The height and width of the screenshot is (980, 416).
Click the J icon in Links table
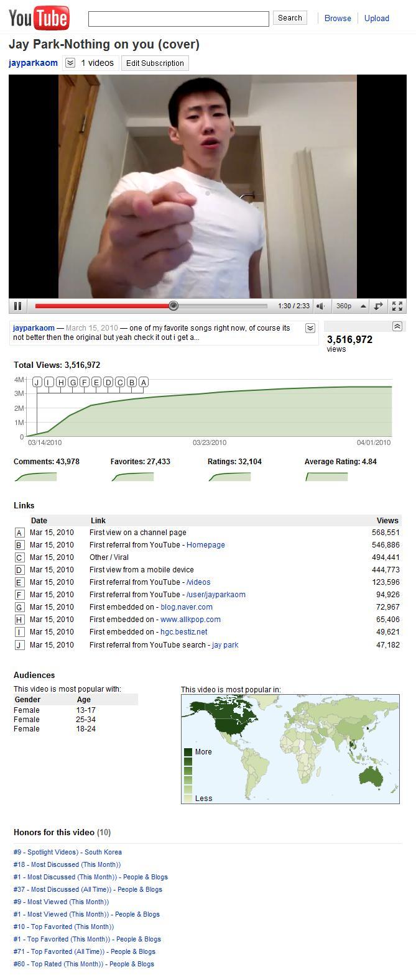coord(19,645)
